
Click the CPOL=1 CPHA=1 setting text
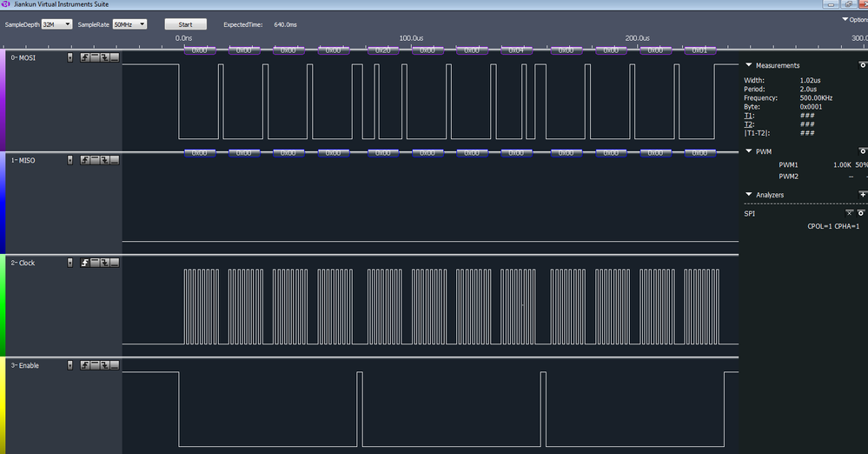point(833,226)
